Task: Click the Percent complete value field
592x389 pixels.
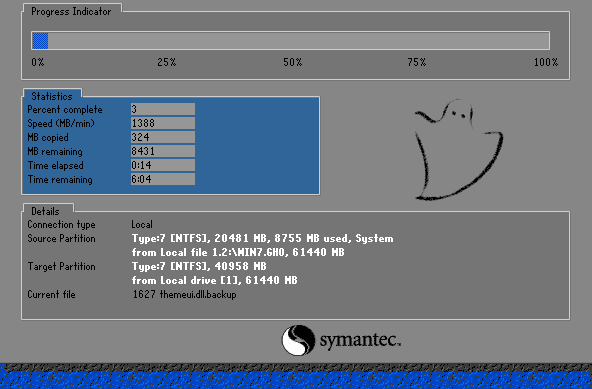Action: [163, 109]
